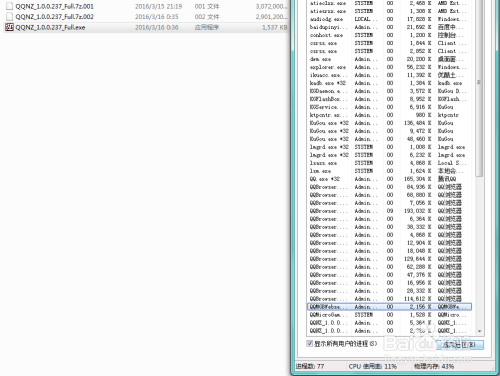The height and width of the screenshot is (376, 500).
Task: Select the QQBrowser process with CPU 09
Action: click(x=389, y=211)
